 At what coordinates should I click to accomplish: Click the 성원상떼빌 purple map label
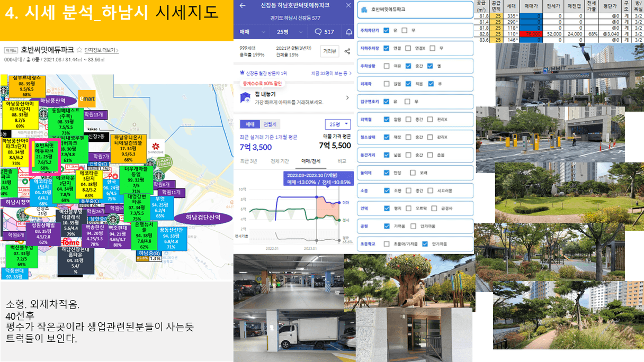[44, 234]
